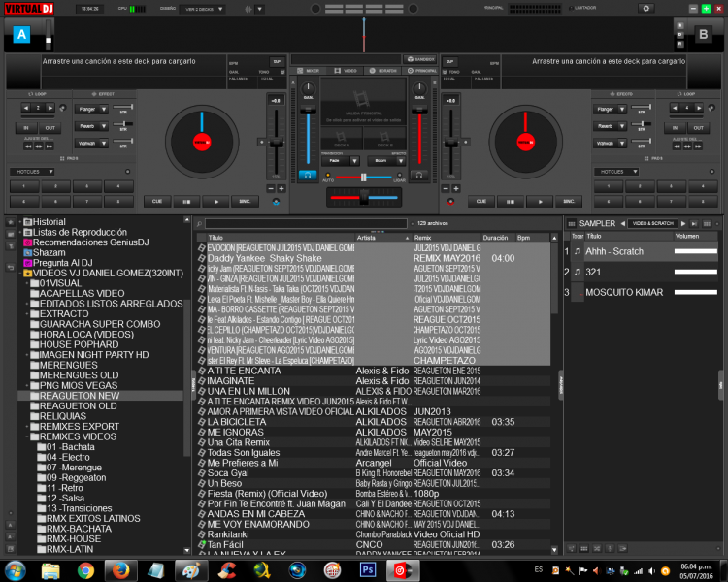Toggle deck B pads record dot
The width and height of the screenshot is (728, 582).
pyautogui.click(x=711, y=172)
